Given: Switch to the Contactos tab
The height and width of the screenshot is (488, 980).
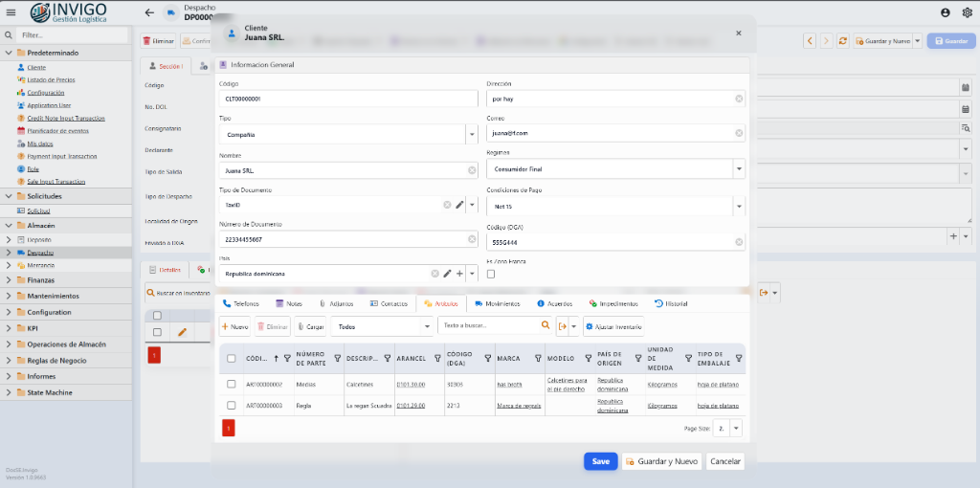Looking at the screenshot, I should pos(389,303).
